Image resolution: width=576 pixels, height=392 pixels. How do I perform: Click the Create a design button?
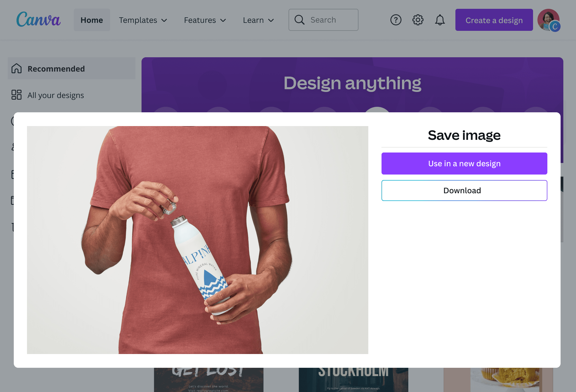(x=494, y=20)
